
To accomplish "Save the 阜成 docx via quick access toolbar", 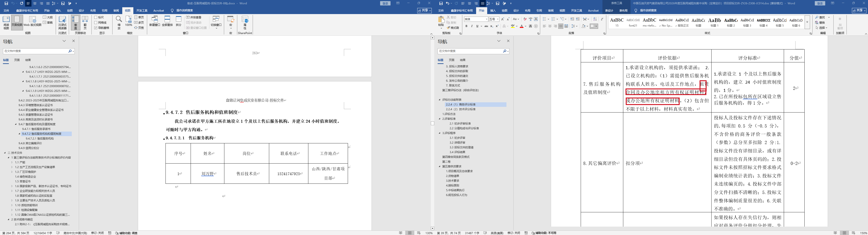I will point(6,3).
